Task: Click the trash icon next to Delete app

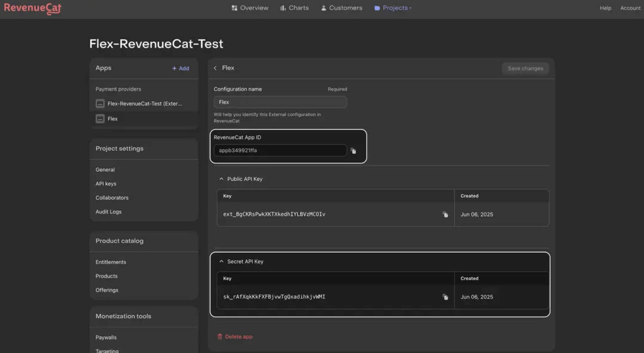Action: click(x=220, y=337)
